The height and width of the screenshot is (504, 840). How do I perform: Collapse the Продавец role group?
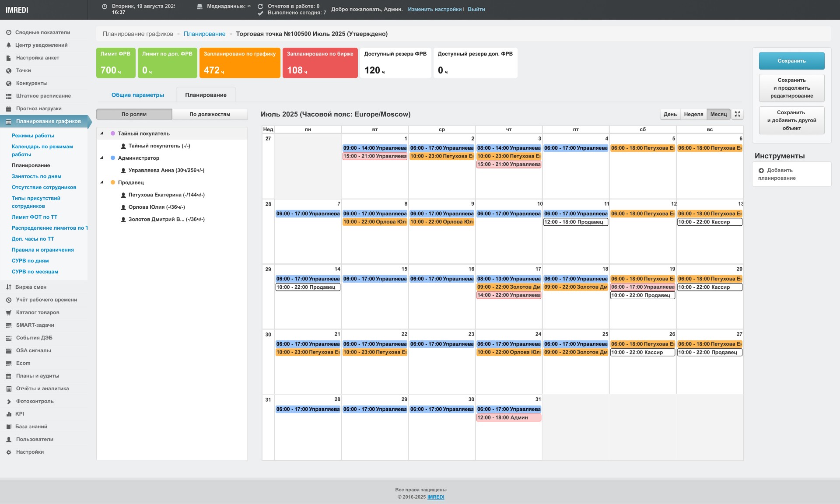[102, 182]
